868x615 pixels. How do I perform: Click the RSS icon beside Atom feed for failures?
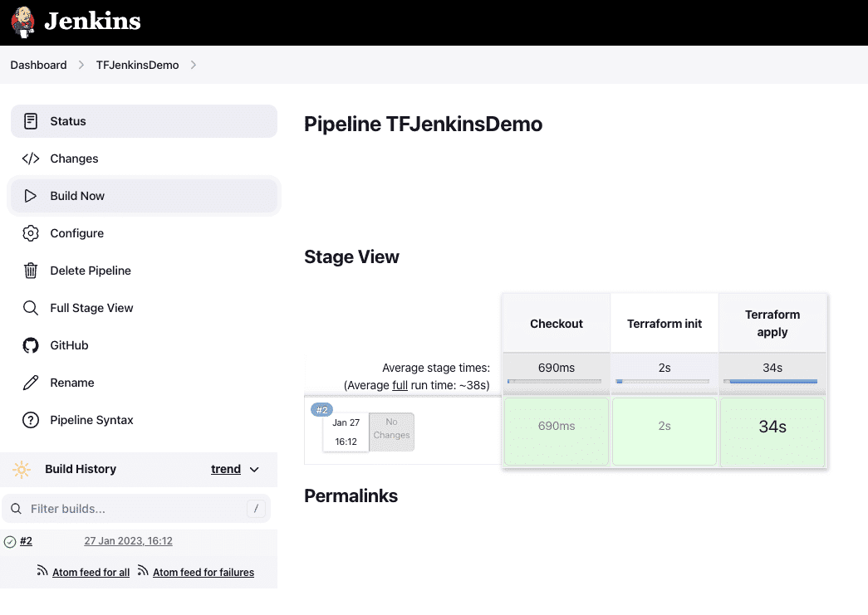click(x=143, y=571)
